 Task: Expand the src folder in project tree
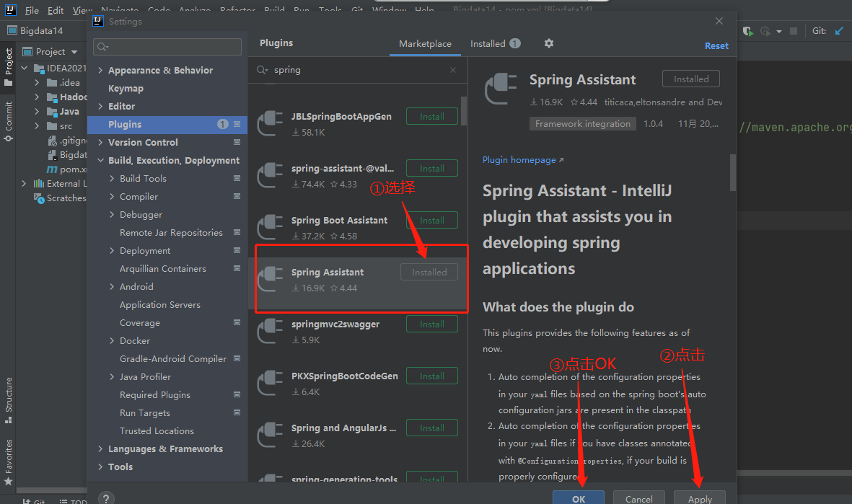[37, 126]
